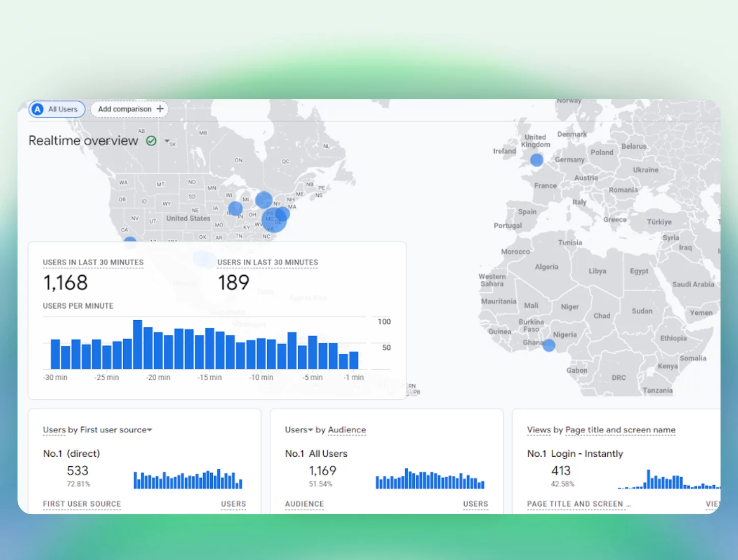Click the -1 min axis label
This screenshot has height=560, width=738.
[354, 377]
